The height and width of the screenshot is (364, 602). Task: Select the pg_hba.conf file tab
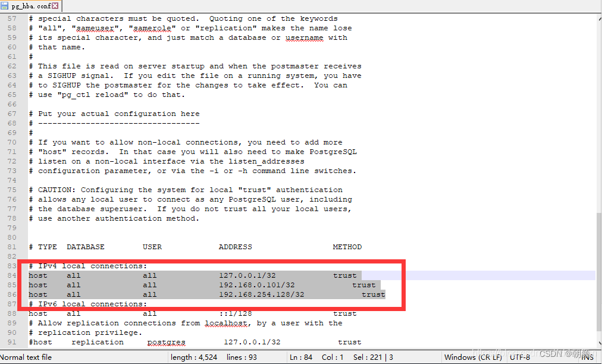point(31,6)
